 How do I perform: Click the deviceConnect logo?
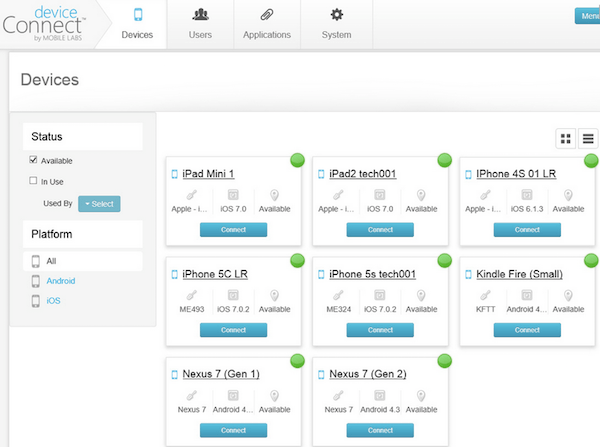pos(44,23)
